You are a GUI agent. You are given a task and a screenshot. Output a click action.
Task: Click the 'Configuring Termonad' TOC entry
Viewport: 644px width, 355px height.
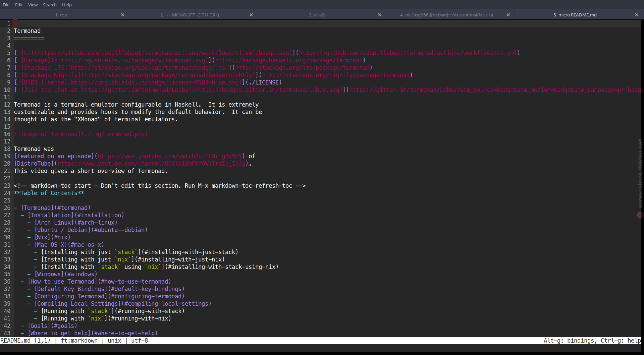click(109, 296)
